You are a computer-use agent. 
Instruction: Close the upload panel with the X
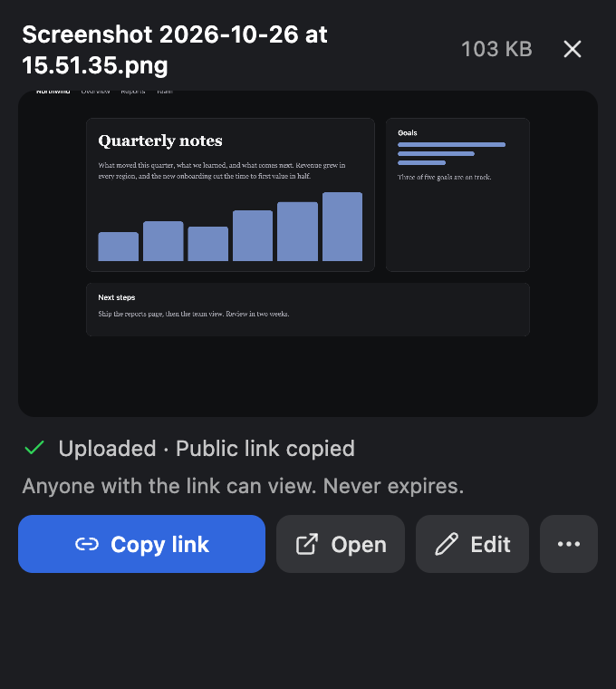(x=573, y=49)
